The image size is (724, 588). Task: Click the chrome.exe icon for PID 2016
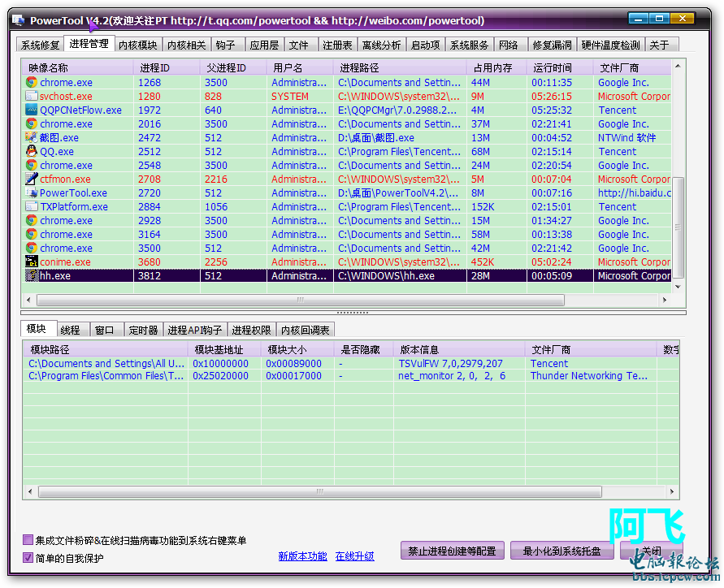[x=32, y=124]
